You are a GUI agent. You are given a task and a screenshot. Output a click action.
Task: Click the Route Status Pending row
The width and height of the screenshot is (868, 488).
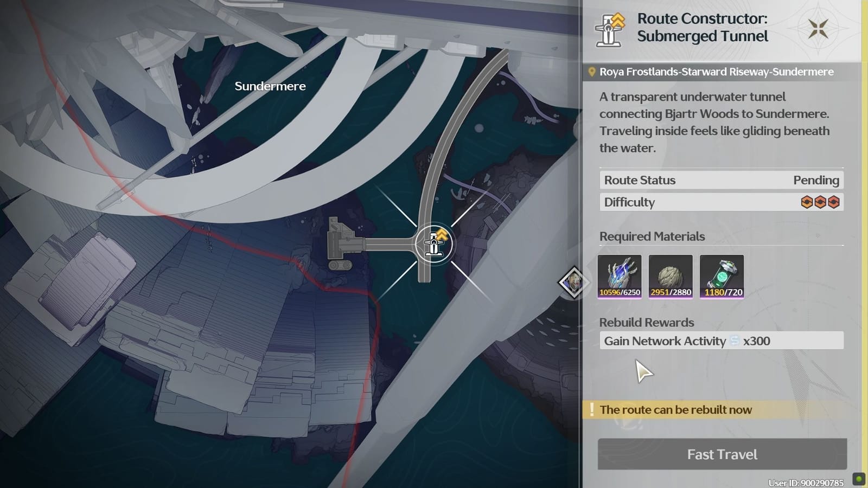(x=721, y=181)
